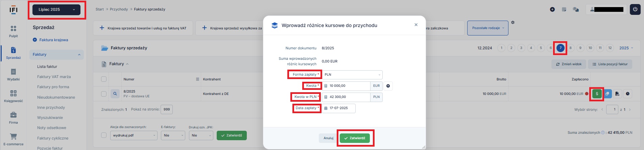Confirm the dialog with the green Zatwierdź button
The height and width of the screenshot is (150, 644).
(355, 138)
